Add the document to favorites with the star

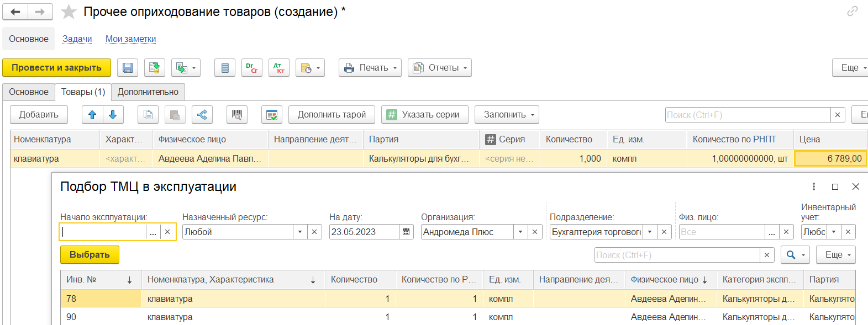pyautogui.click(x=69, y=12)
